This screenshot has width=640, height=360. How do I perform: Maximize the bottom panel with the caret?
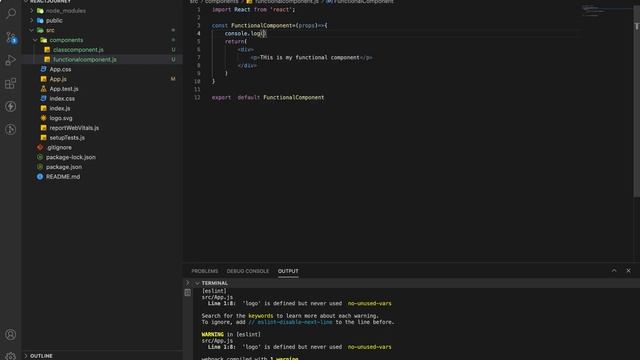(614, 271)
